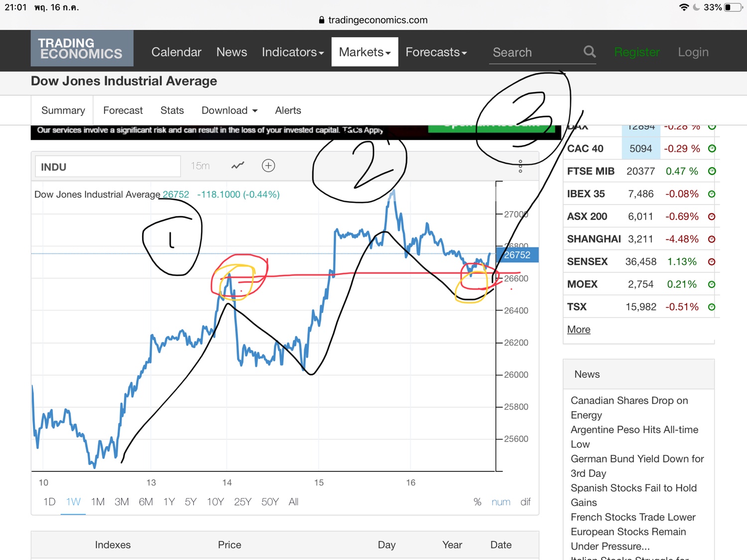Tap the Wi-Fi status icon
The height and width of the screenshot is (560, 747).
tap(684, 7)
